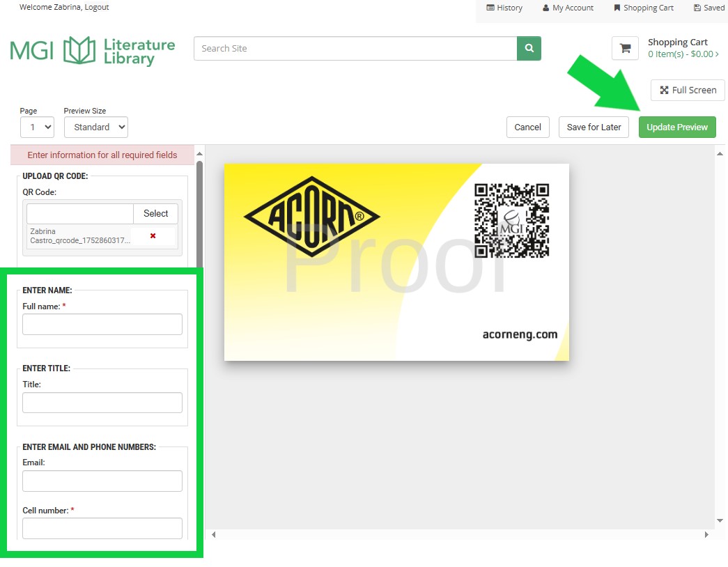Click preview horizontal scroll right arrow
The image size is (728, 567).
coord(706,534)
